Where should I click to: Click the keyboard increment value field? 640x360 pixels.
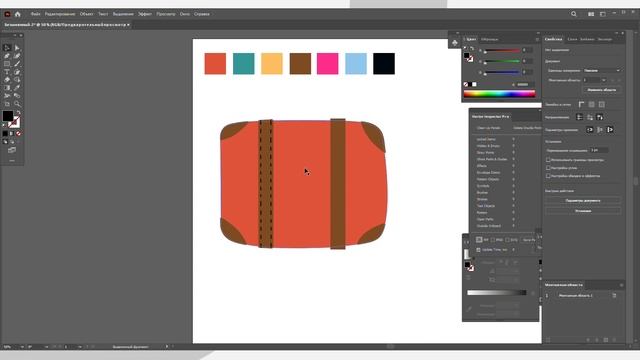coord(598,150)
